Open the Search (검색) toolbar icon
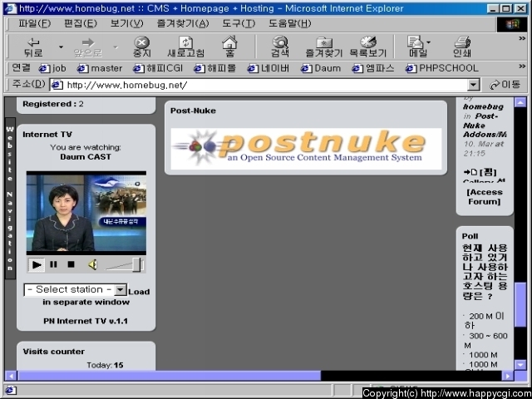532x399 pixels. pyautogui.click(x=280, y=47)
